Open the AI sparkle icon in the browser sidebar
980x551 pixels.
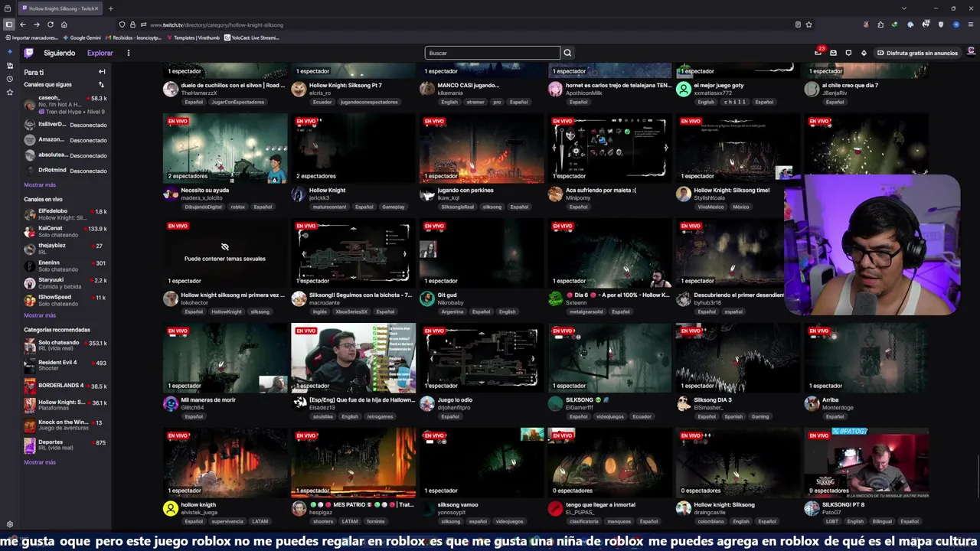9,52
